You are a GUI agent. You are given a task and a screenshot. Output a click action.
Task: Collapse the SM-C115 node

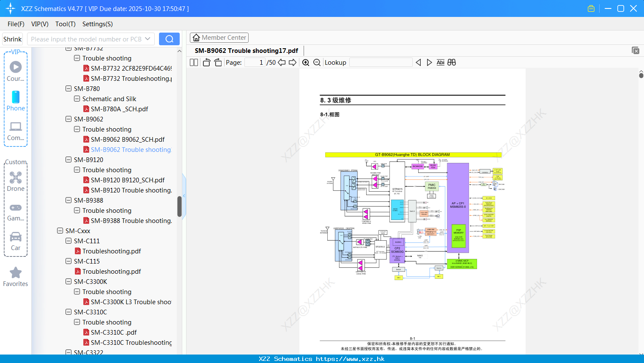(69, 261)
